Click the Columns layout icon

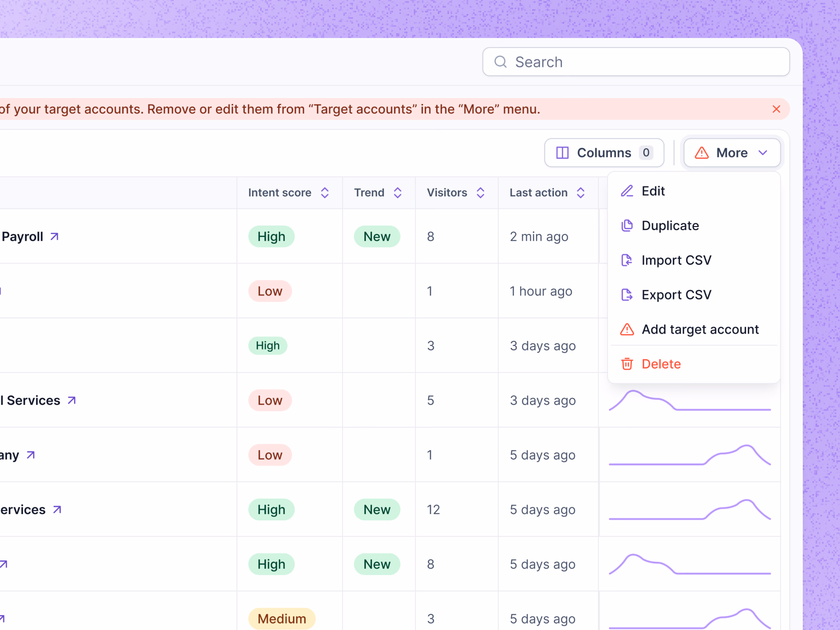[x=562, y=153]
